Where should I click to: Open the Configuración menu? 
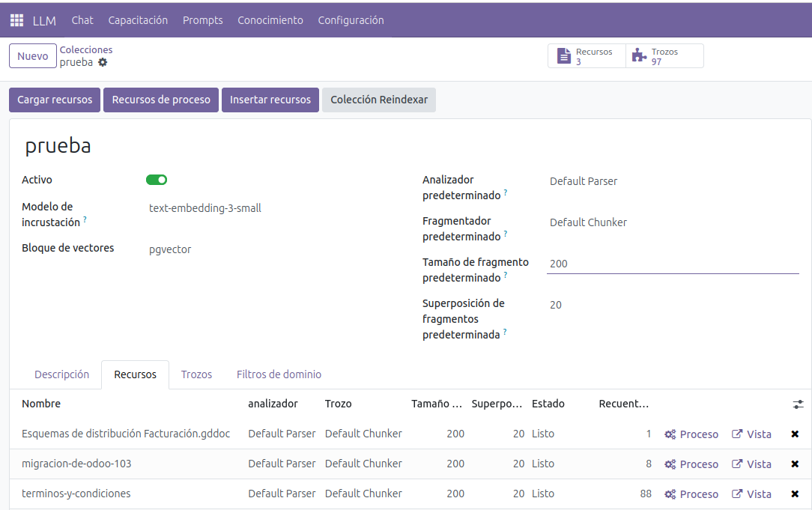351,20
